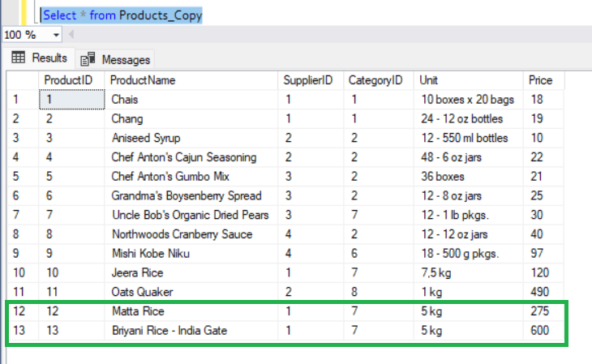The image size is (592, 364).
Task: Select row header number 13
Action: coord(22,331)
